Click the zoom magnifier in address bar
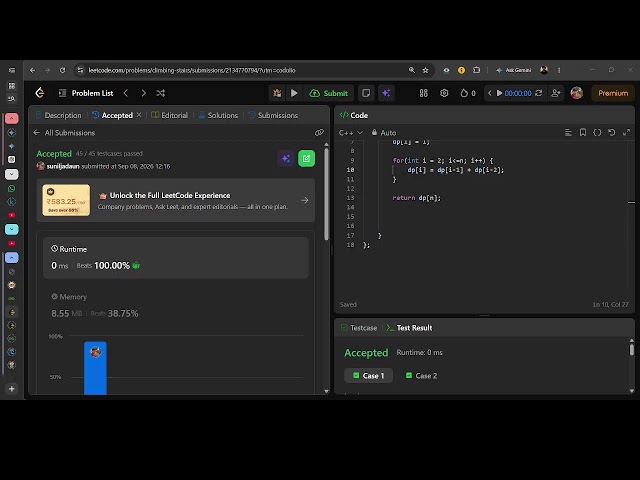 [411, 70]
